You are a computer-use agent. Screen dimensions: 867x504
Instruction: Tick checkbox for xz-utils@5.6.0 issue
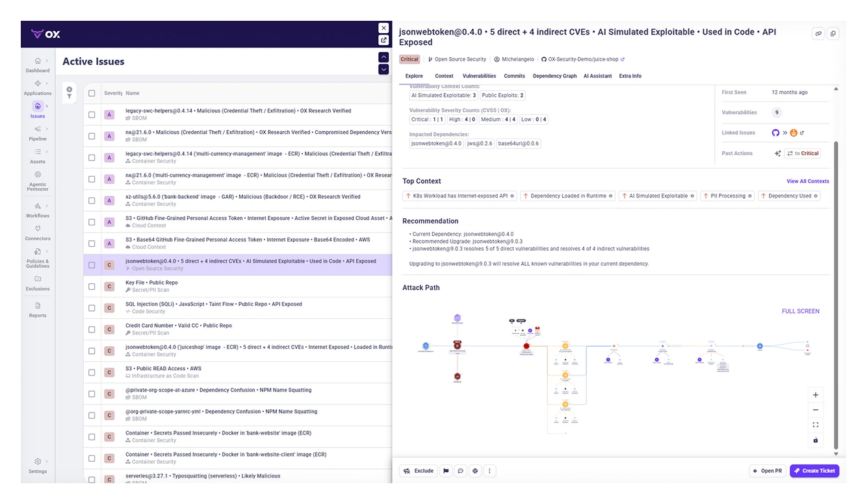(x=92, y=201)
